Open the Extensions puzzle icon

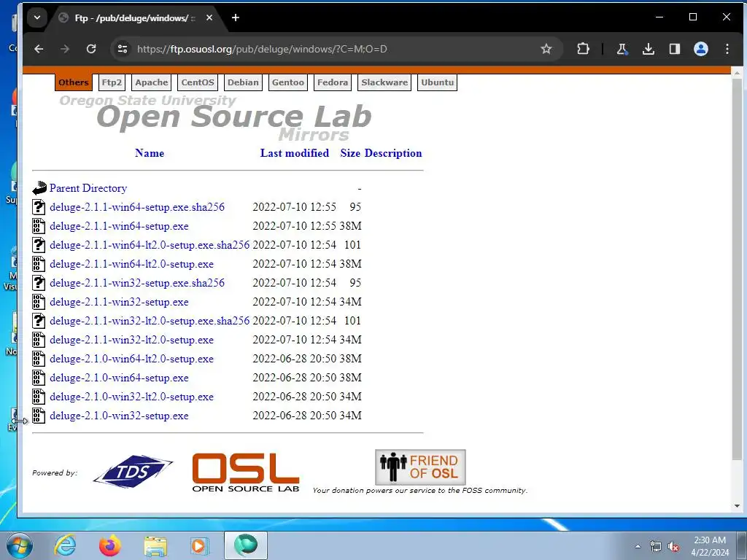click(x=583, y=49)
